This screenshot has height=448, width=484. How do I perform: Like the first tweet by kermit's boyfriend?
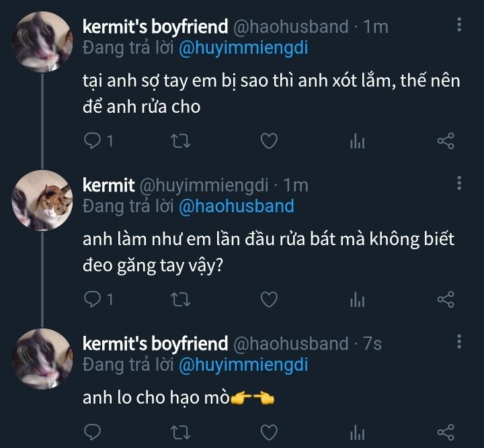click(269, 141)
